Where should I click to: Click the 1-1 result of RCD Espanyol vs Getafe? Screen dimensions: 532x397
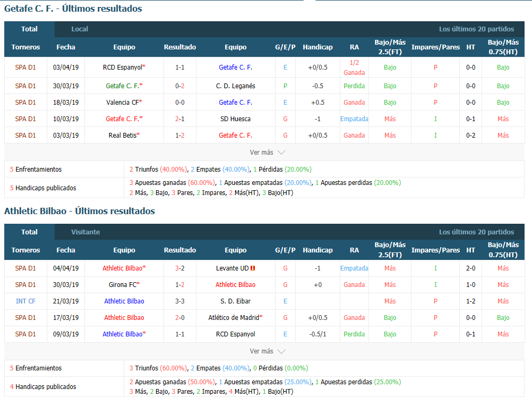coord(180,67)
